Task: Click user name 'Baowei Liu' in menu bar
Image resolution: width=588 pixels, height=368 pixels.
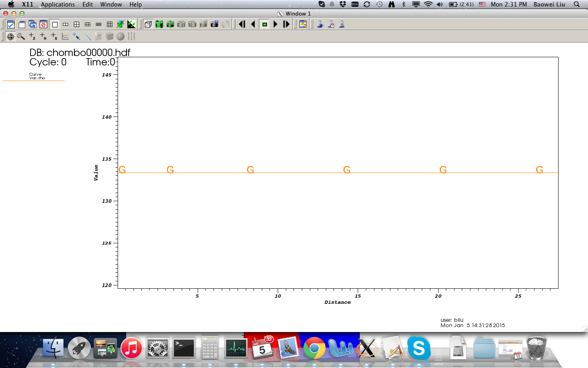Action: [549, 4]
